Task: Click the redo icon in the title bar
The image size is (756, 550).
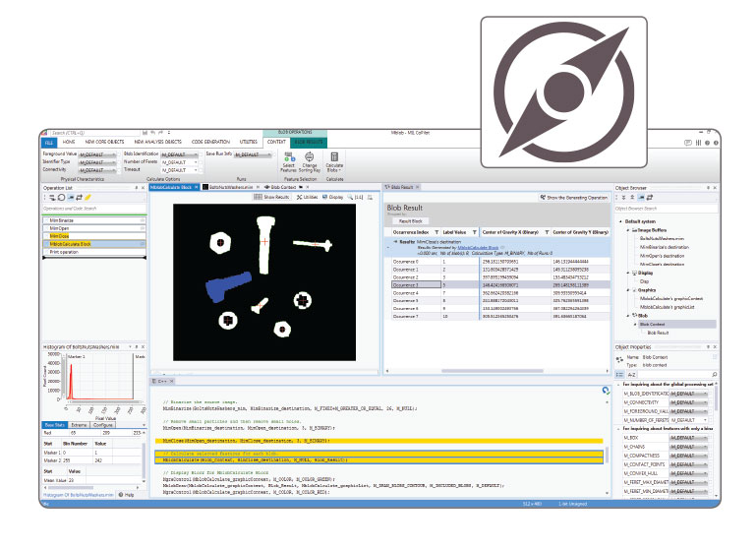Action: 161,133
